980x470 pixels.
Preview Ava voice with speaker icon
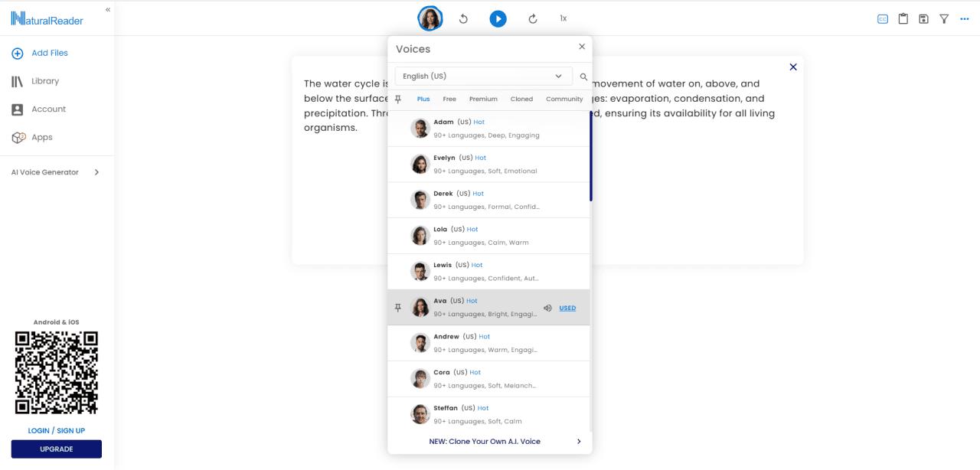[x=547, y=308]
